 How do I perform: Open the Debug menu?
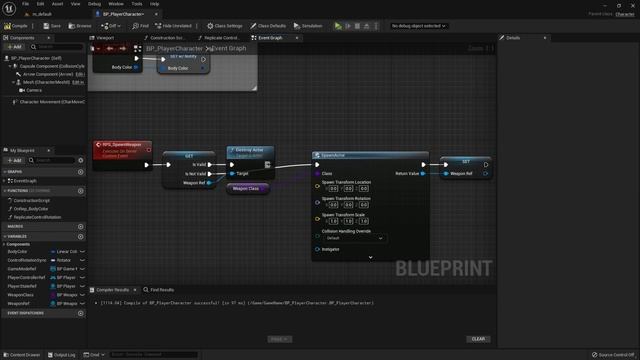tap(94, 4)
